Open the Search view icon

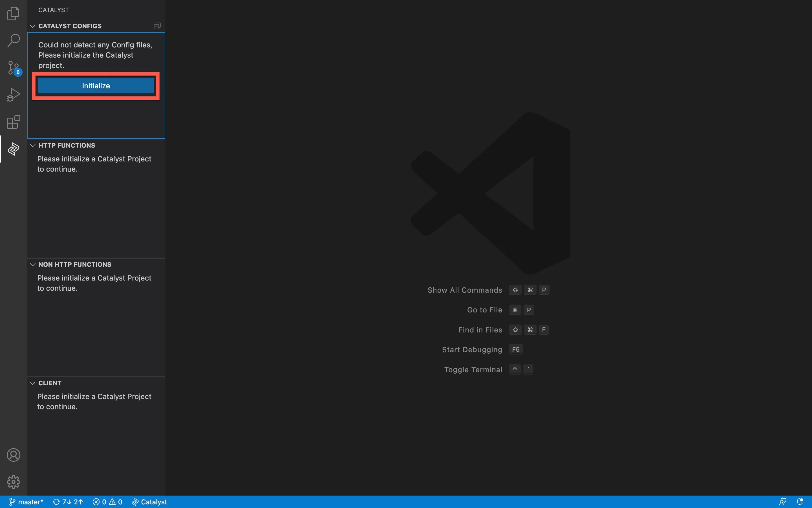tap(14, 40)
